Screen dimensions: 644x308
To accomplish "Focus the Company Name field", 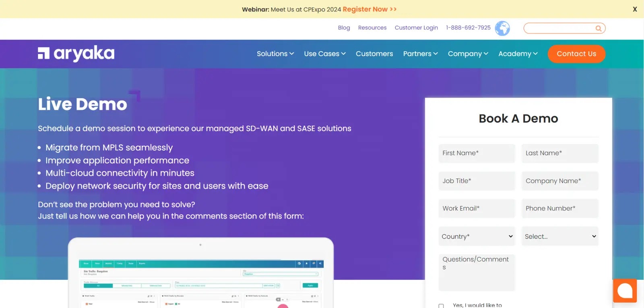I will click(560, 181).
